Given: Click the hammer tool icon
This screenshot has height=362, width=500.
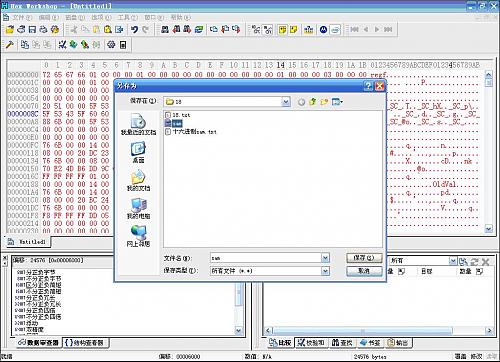Looking at the screenshot, I should point(10,45).
